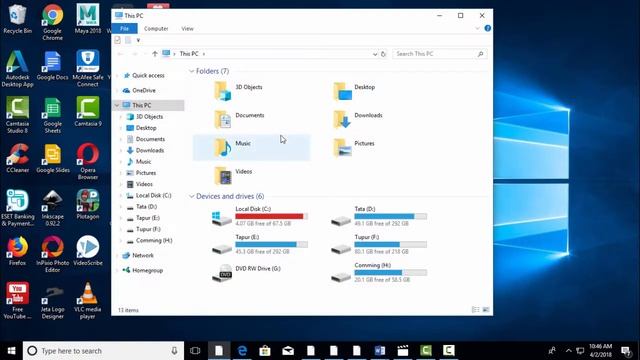The width and height of the screenshot is (640, 360).
Task: Select the Recycle Bin desktop icon
Action: point(17,19)
